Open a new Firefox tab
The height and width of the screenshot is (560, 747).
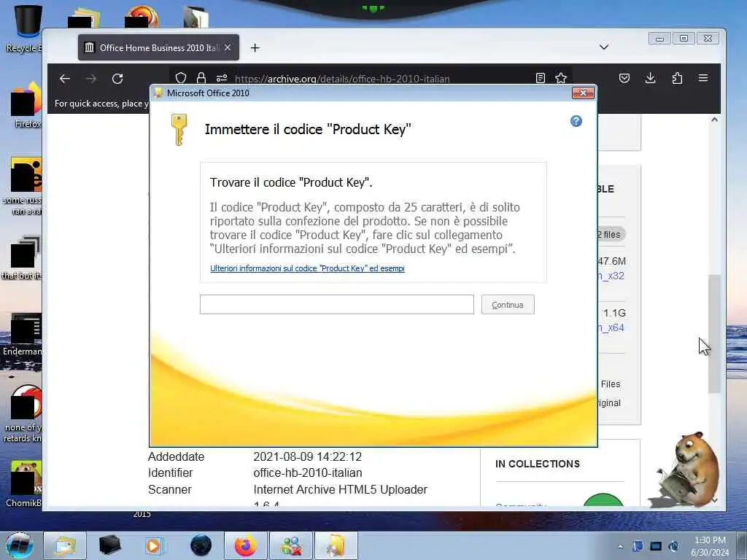pos(255,47)
